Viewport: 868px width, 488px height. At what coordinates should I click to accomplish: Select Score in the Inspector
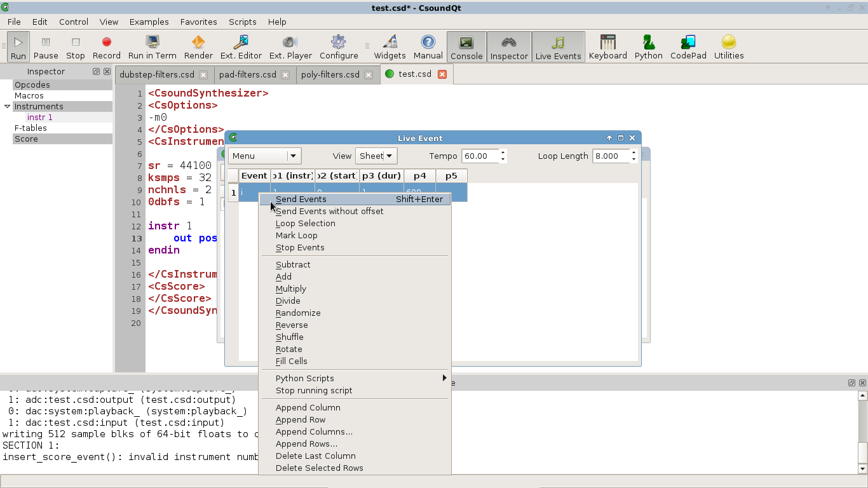tap(26, 139)
